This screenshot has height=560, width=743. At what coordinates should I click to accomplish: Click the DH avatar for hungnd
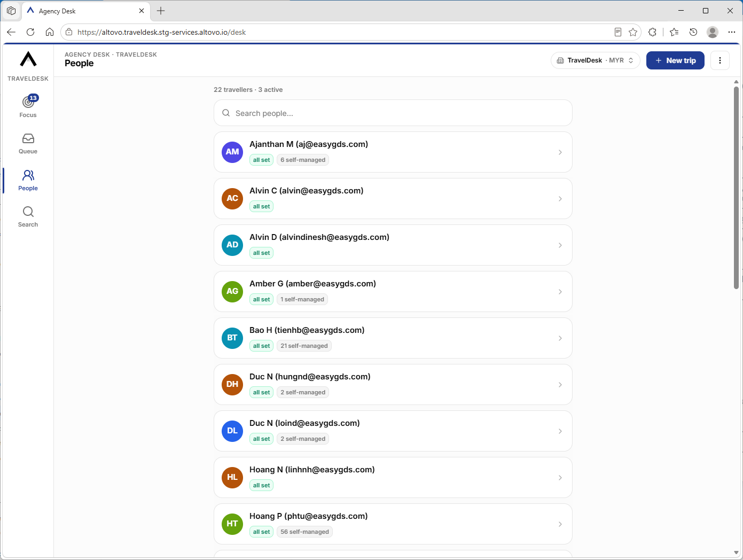232,384
